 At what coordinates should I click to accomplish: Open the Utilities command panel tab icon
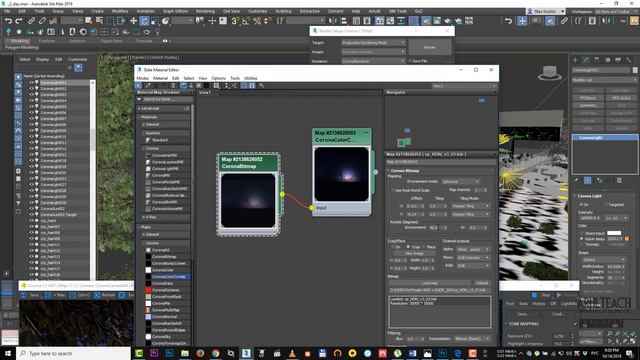tap(629, 60)
